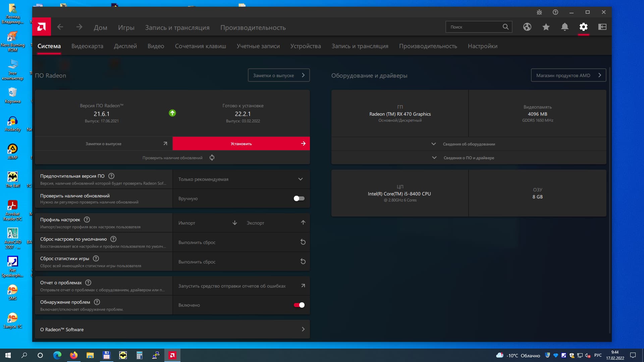
Task: Click help icon next to Профиль настроек
Action: point(87,220)
